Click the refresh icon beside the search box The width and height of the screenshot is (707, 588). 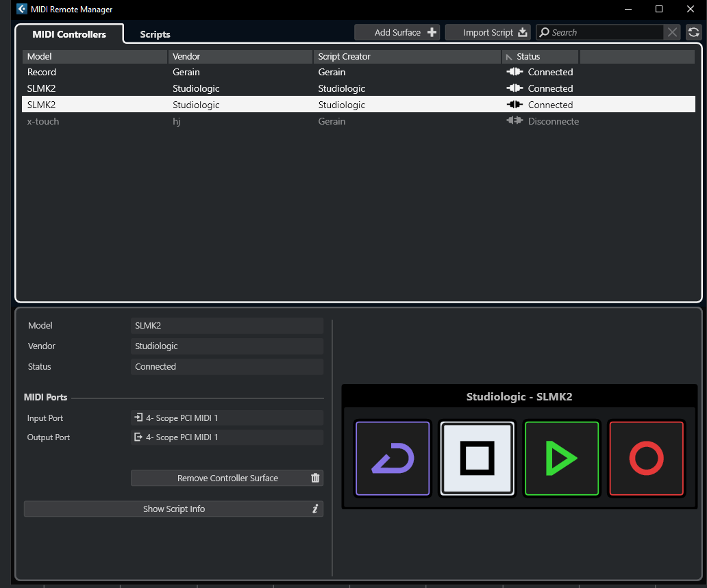click(x=693, y=32)
